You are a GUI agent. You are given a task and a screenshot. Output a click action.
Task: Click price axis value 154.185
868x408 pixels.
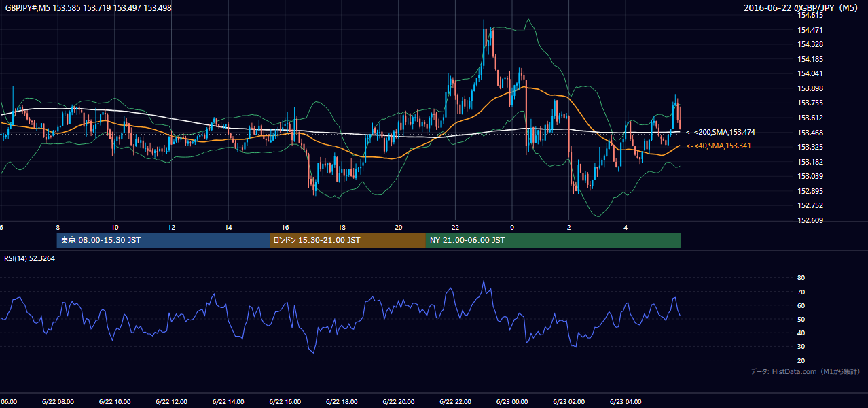click(x=811, y=59)
